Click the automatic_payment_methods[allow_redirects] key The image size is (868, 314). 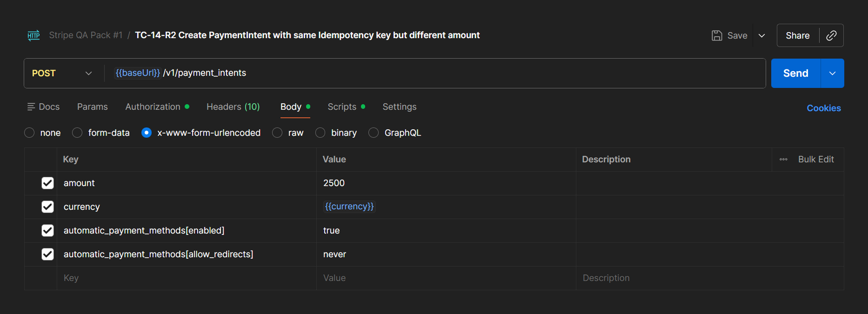(159, 254)
